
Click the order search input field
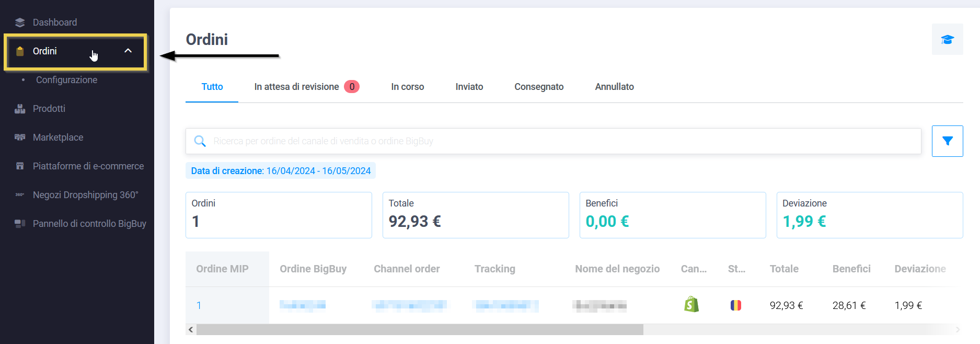(554, 141)
